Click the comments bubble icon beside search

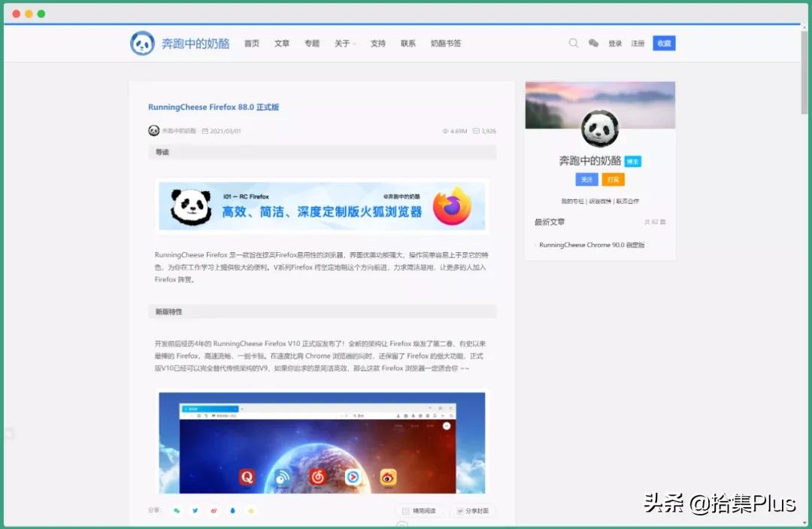(593, 43)
